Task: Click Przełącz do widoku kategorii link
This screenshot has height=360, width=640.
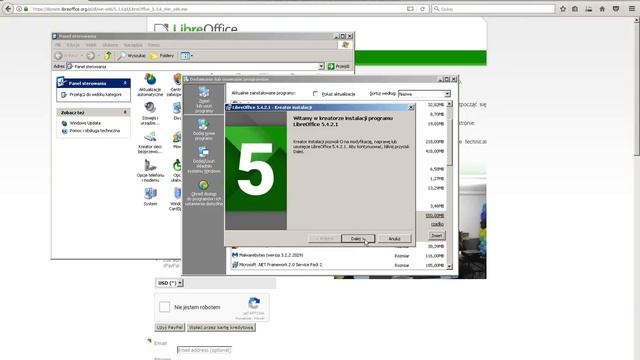Action: [x=95, y=95]
